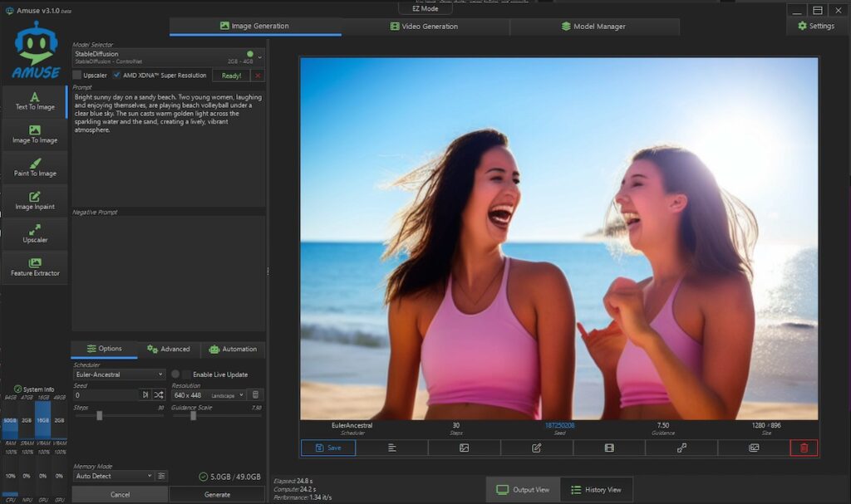Image resolution: width=851 pixels, height=504 pixels.
Task: Randomize the seed with shuffle icon
Action: tap(158, 395)
